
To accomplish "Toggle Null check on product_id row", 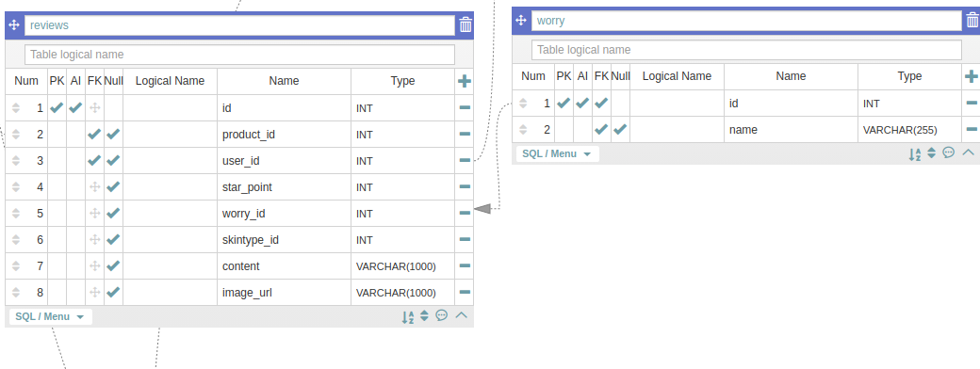I will pyautogui.click(x=113, y=134).
